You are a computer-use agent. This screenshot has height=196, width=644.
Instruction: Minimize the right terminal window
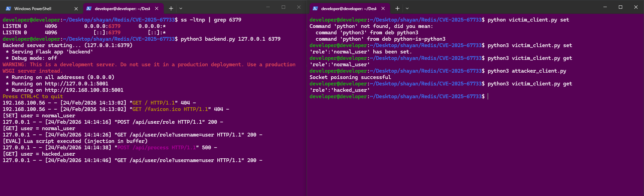click(x=605, y=7)
